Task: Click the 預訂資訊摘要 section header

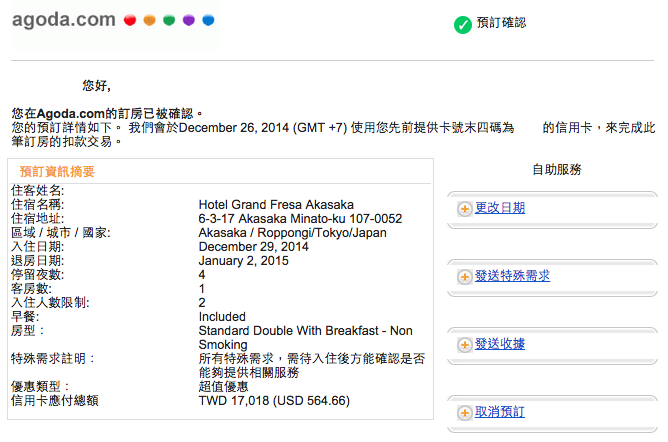Action: (x=57, y=172)
